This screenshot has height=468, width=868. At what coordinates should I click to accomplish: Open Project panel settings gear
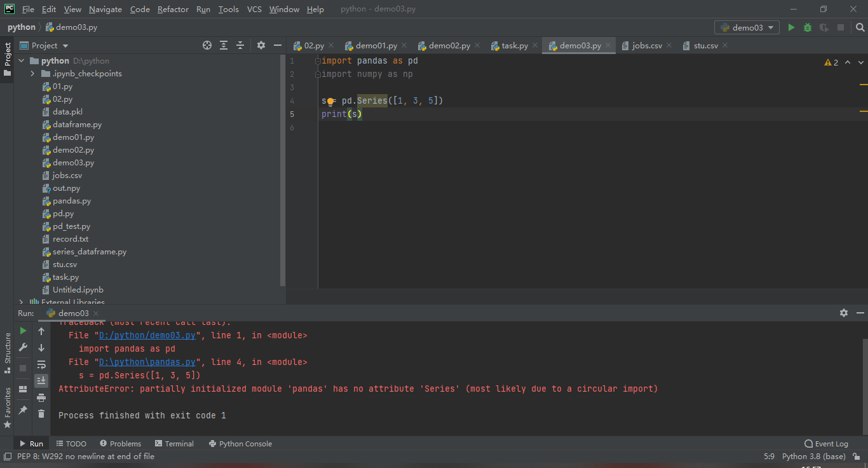261,45
